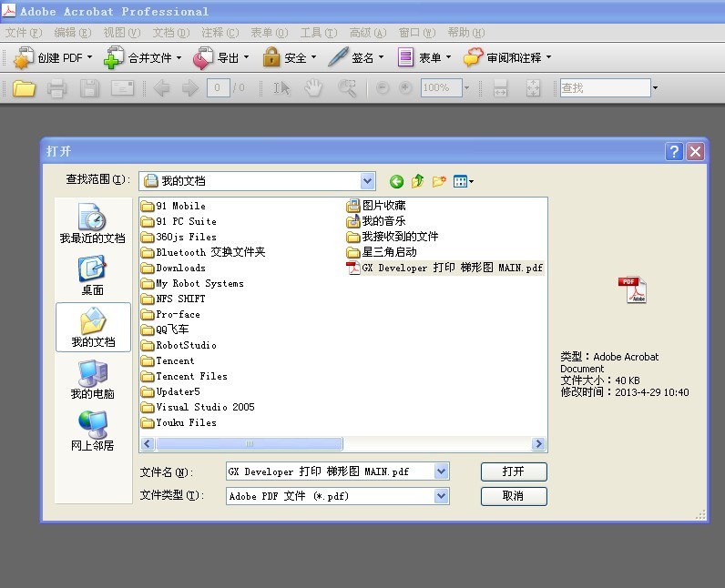Open the file name combo box dropdown
The width and height of the screenshot is (725, 588).
[442, 471]
